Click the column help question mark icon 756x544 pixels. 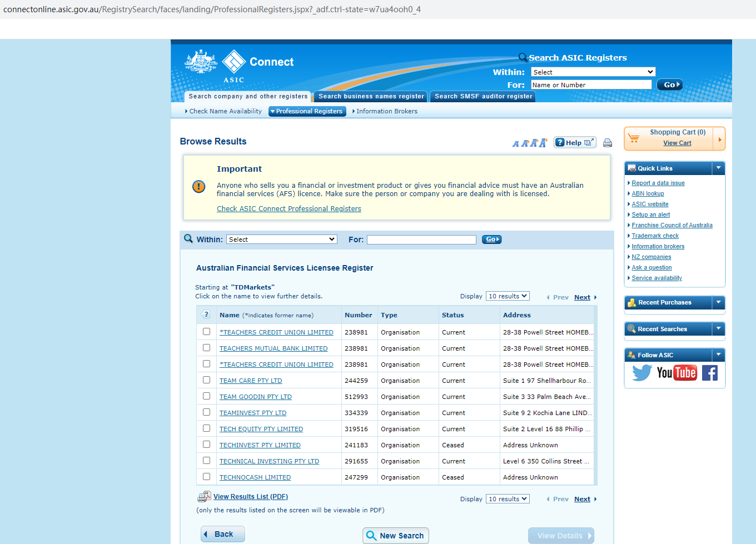[x=206, y=315]
